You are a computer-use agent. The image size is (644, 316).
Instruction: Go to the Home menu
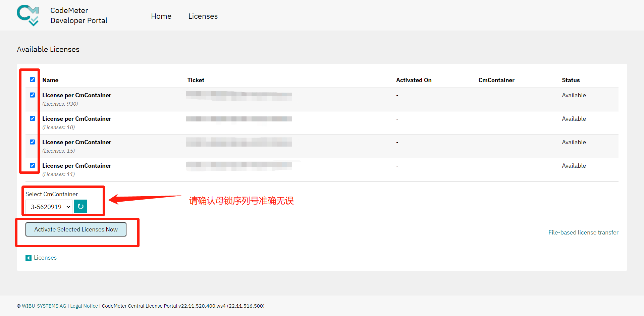[161, 16]
